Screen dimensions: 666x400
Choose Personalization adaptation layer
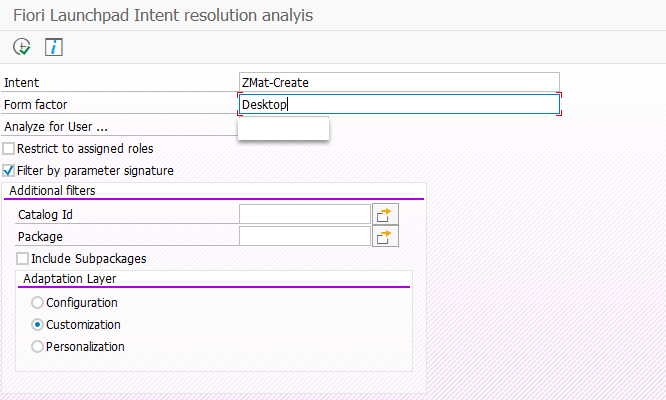pos(37,346)
